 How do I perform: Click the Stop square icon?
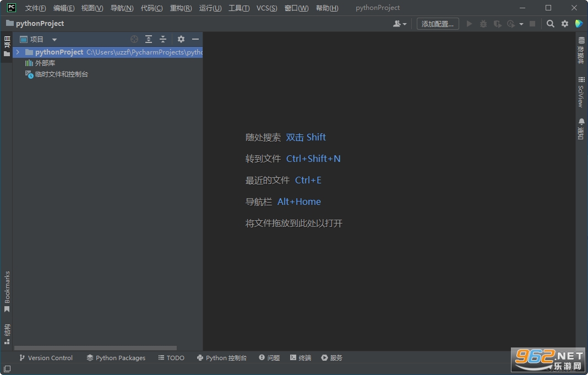532,24
